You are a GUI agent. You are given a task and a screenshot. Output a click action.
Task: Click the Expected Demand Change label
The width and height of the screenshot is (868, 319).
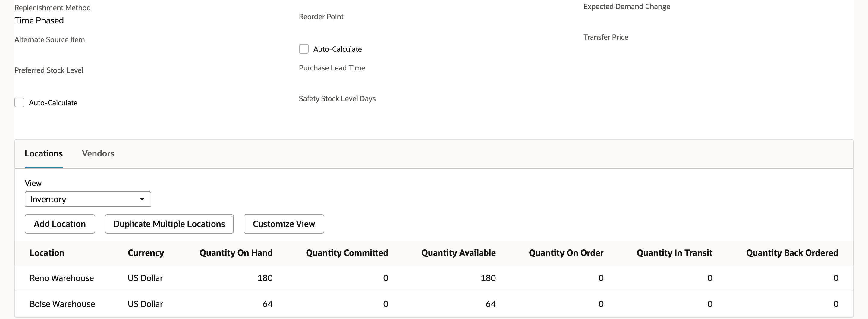pos(627,6)
